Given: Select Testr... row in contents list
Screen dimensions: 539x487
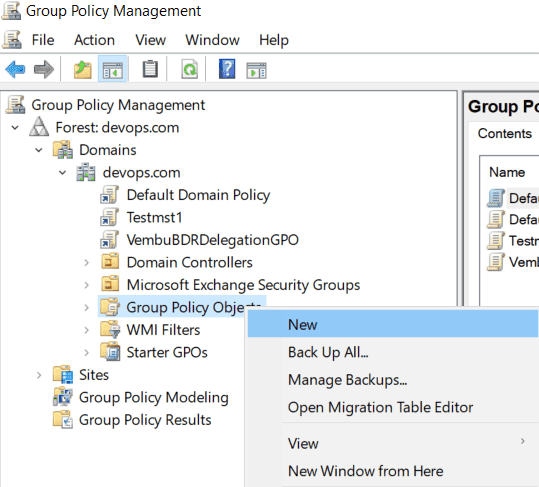Looking at the screenshot, I should (x=513, y=241).
